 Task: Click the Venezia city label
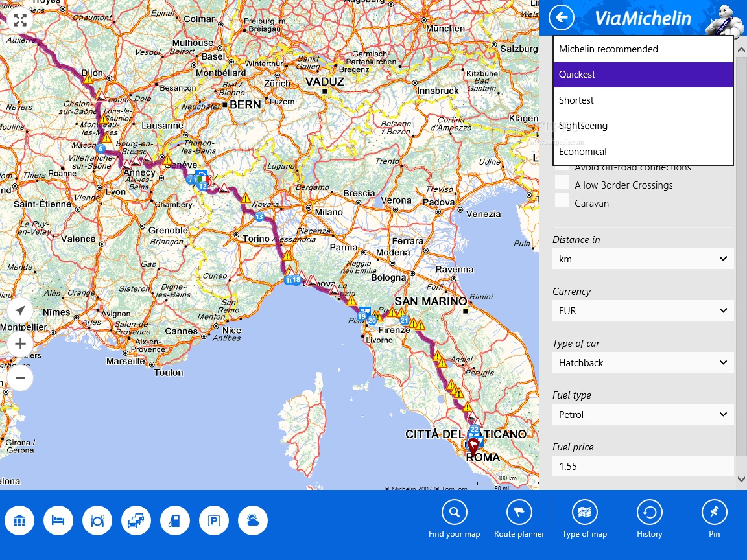[484, 214]
